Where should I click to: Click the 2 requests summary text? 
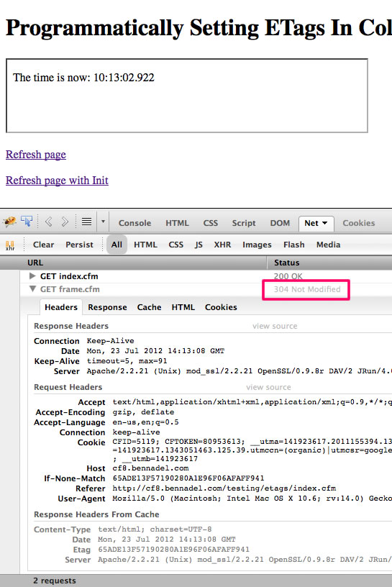pos(55,581)
